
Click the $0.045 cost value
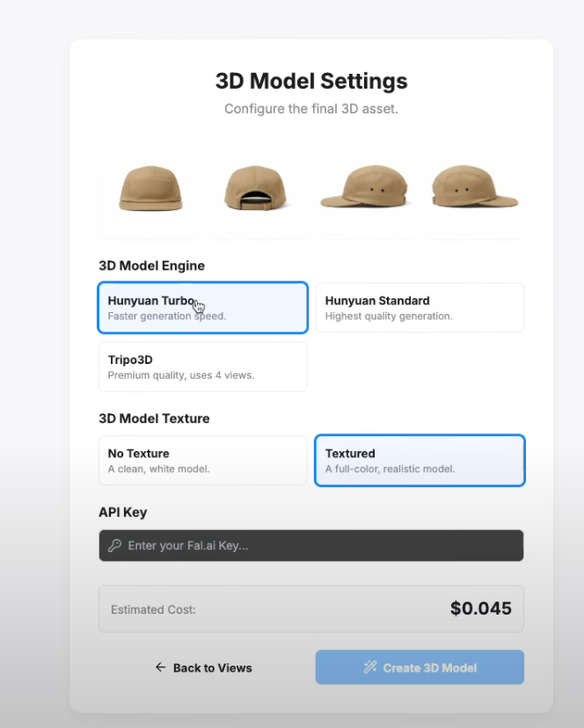coord(480,608)
